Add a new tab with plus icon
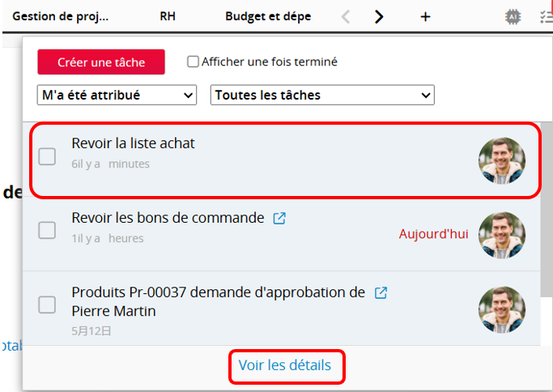The width and height of the screenshot is (553, 392). 425,16
